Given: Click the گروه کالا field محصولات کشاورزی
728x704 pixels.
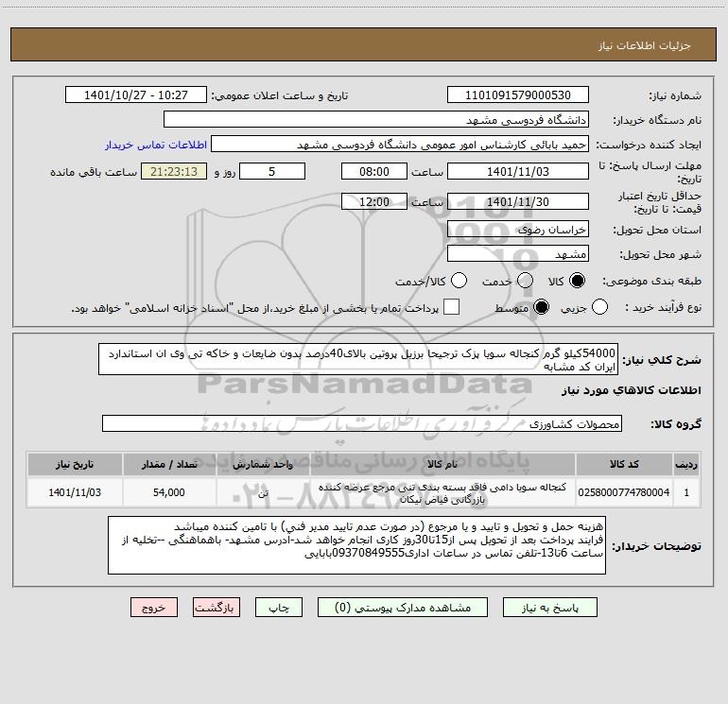Looking at the screenshot, I should [x=362, y=423].
